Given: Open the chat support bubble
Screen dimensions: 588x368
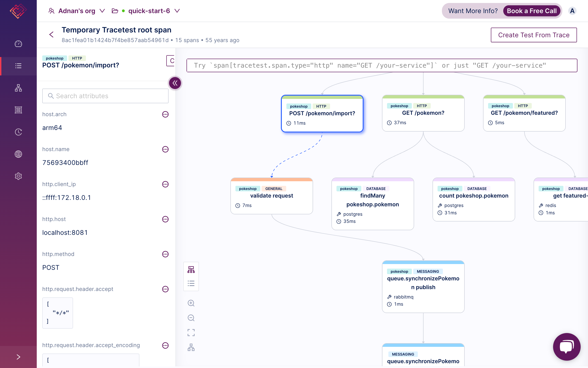Looking at the screenshot, I should click(567, 347).
